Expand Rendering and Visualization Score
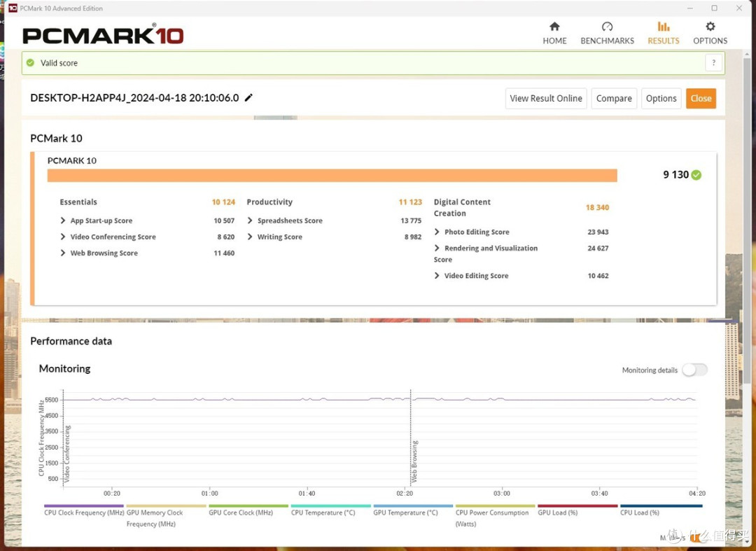The image size is (756, 551). (x=437, y=248)
